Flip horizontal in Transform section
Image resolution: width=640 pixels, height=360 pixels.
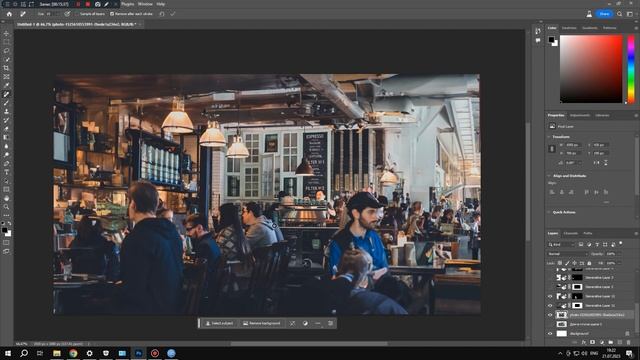click(x=596, y=162)
